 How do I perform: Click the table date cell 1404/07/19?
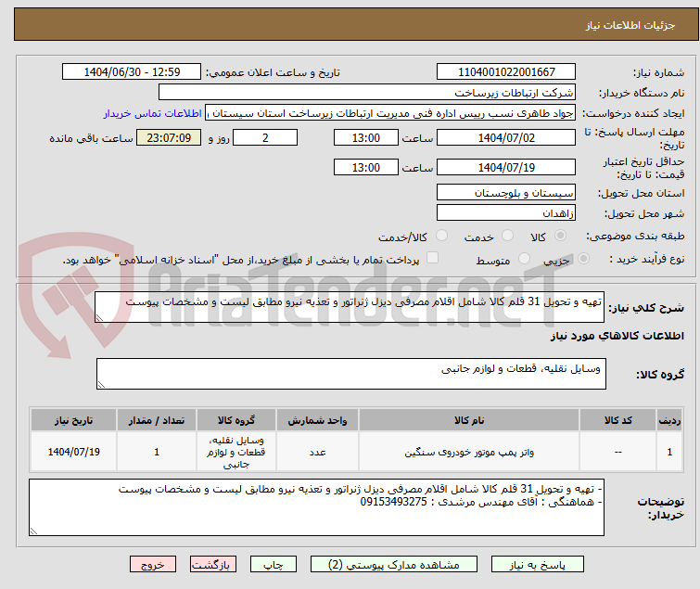(73, 452)
